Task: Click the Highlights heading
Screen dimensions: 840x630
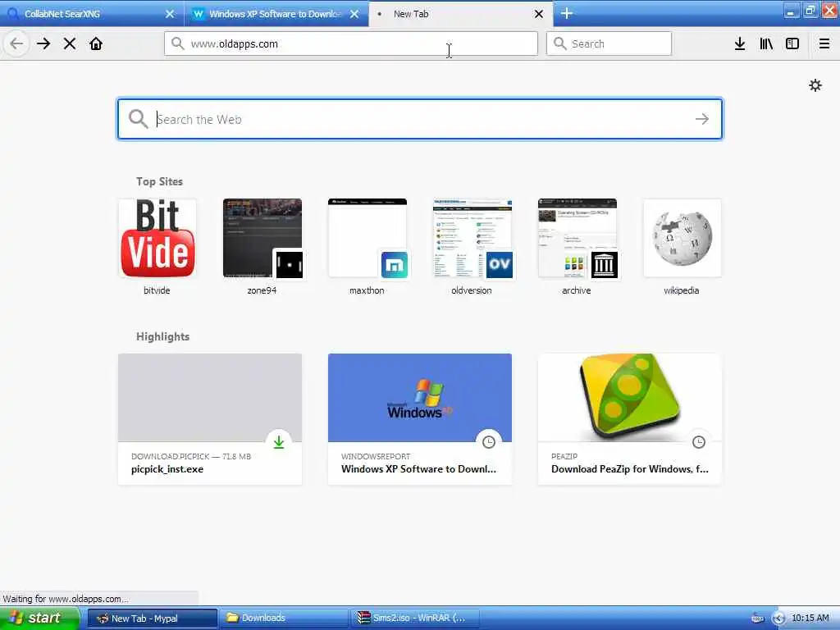Action: [x=163, y=336]
